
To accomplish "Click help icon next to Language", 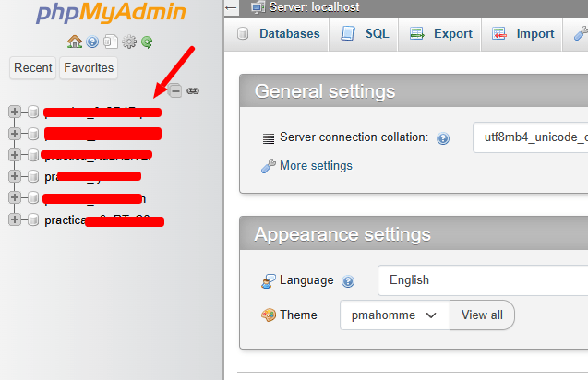I will [x=348, y=280].
